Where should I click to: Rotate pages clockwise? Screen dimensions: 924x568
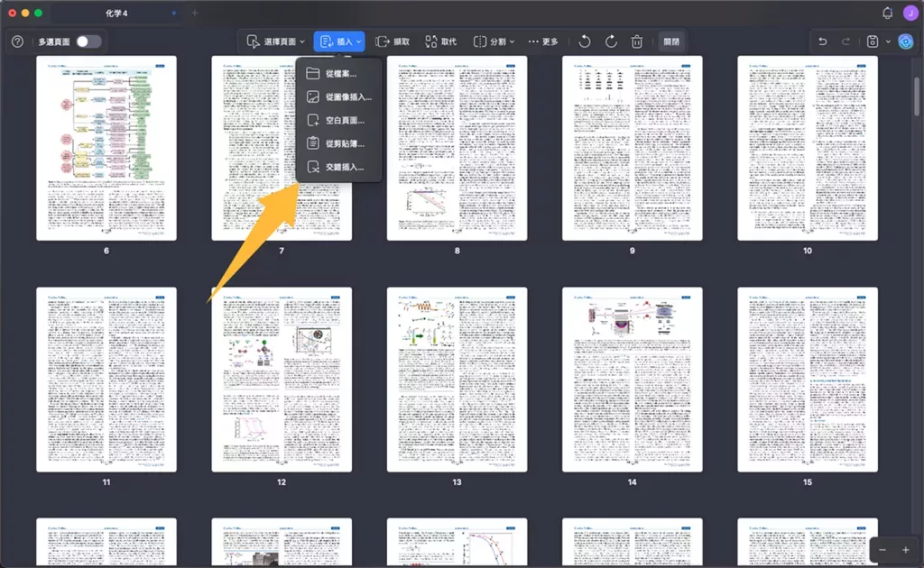pos(611,41)
